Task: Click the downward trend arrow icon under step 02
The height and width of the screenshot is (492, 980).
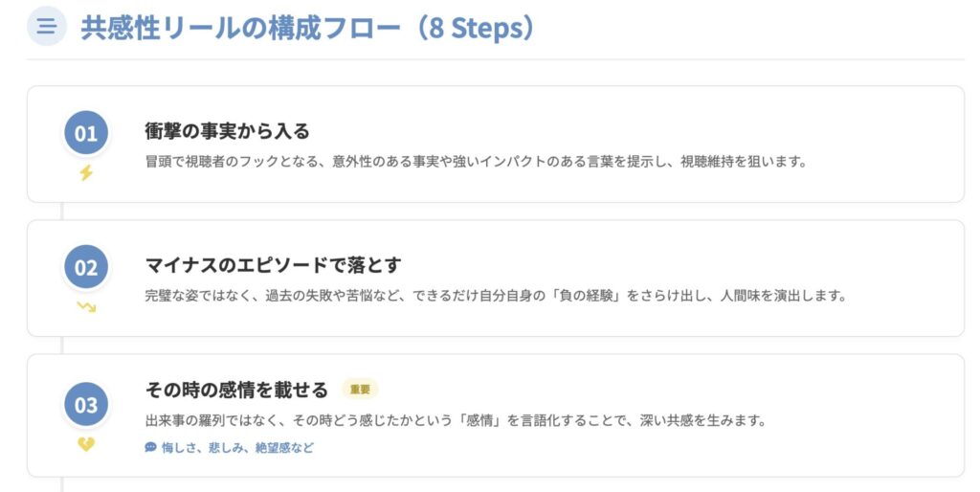Action: click(x=86, y=307)
